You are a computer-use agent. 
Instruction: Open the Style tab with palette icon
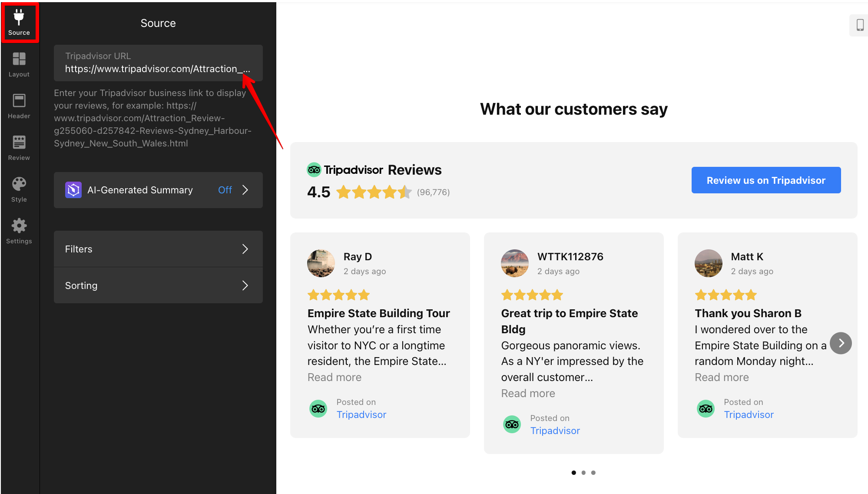(19, 189)
